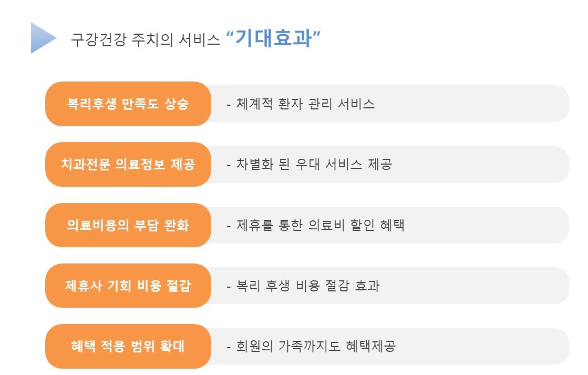Select the word 혜택제공 in the last bar
The width and height of the screenshot is (588, 375).
click(x=370, y=346)
